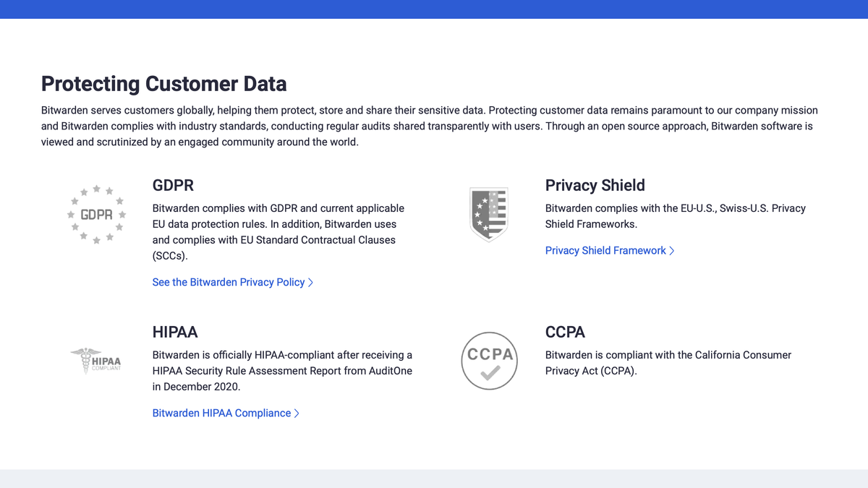Click the Privacy Shield section heading
This screenshot has height=488, width=868.
[595, 185]
